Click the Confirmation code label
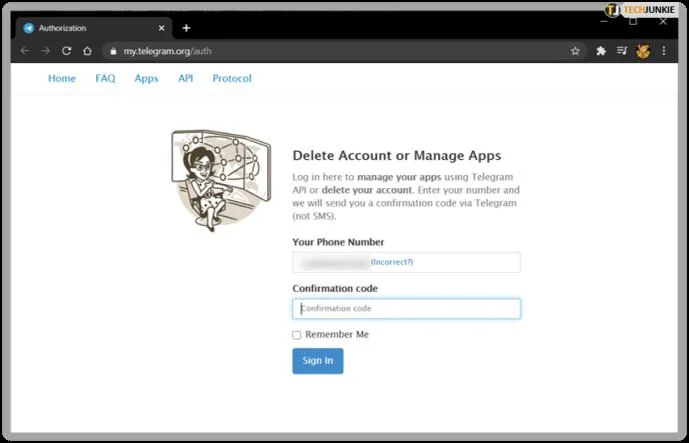Image resolution: width=689 pixels, height=443 pixels. pyautogui.click(x=335, y=288)
